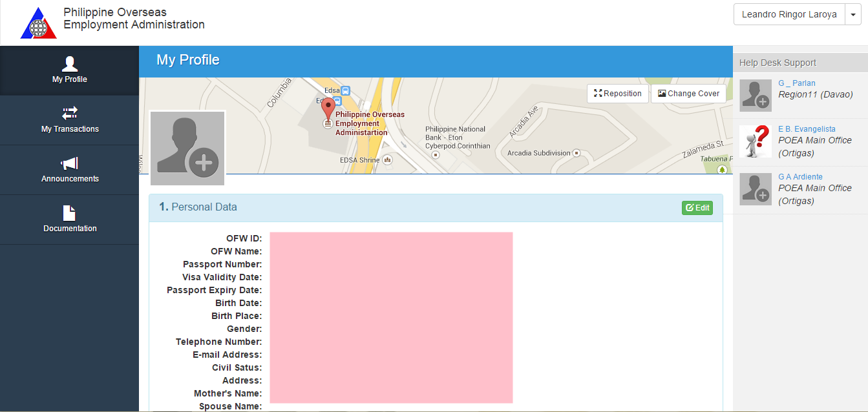Click the profile photo placeholder to add picture
The image size is (868, 412).
187,148
